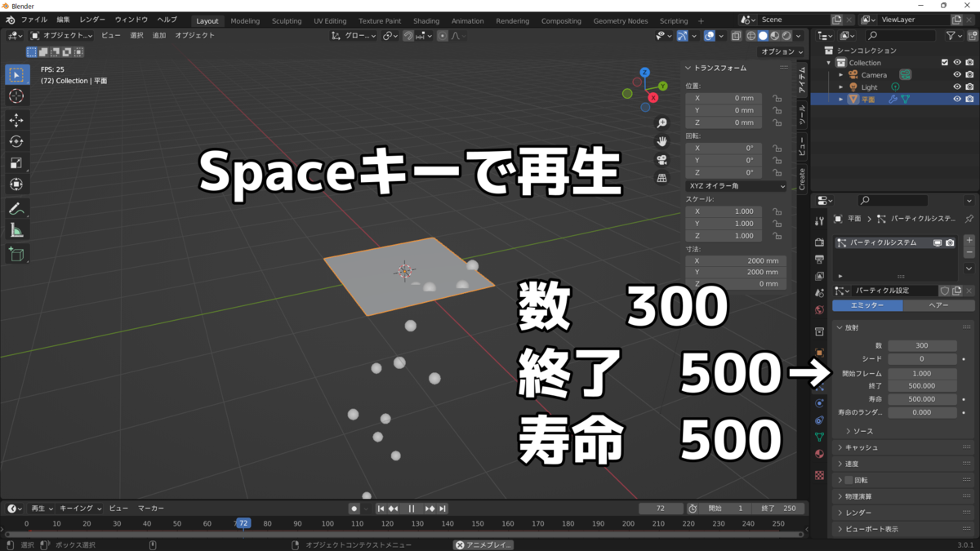Toggle the 回転 panel checkbox
Screen dimensions: 980x551
[x=849, y=480]
